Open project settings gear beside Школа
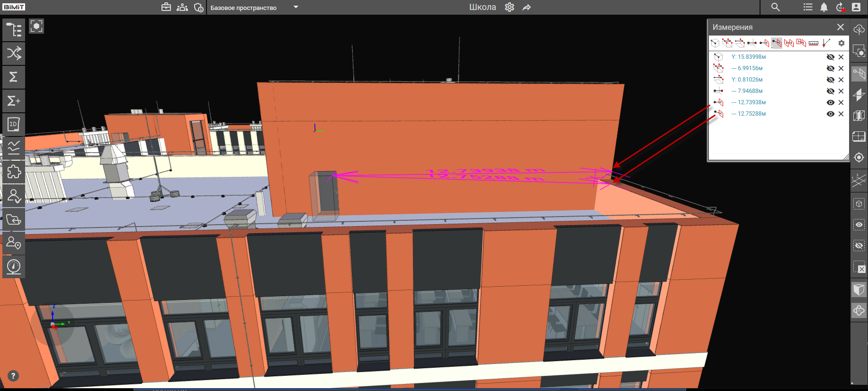 coord(510,7)
